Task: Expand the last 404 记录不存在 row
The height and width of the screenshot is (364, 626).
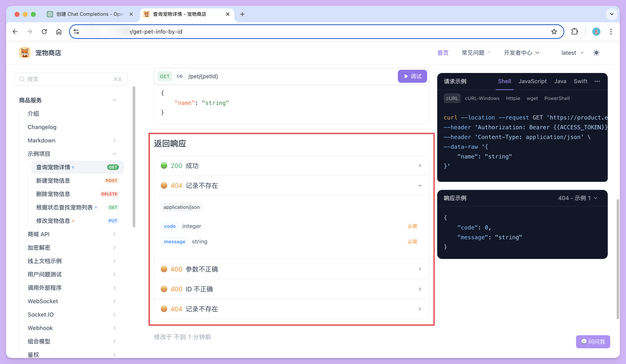Action: (291, 309)
